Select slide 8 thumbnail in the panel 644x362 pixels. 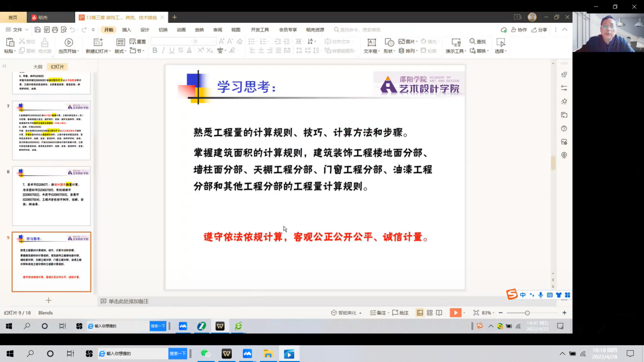click(x=51, y=196)
